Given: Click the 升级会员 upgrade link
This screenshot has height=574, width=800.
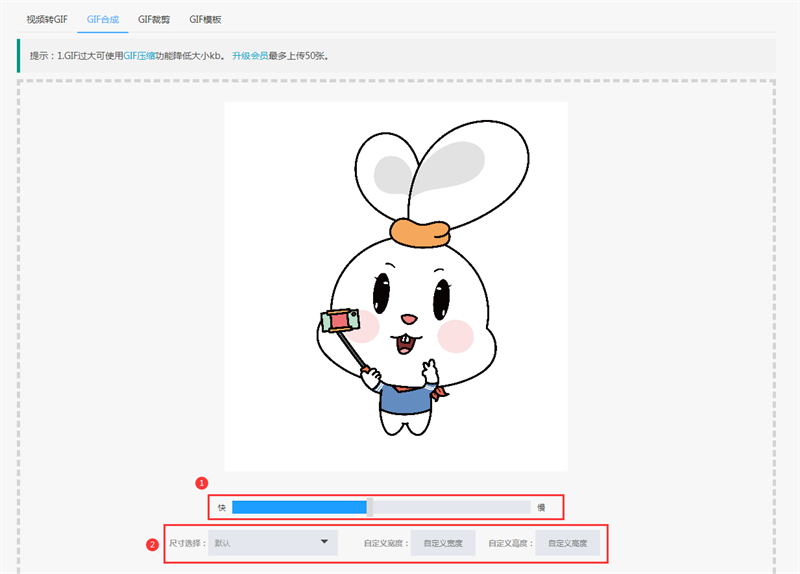Looking at the screenshot, I should pyautogui.click(x=250, y=56).
